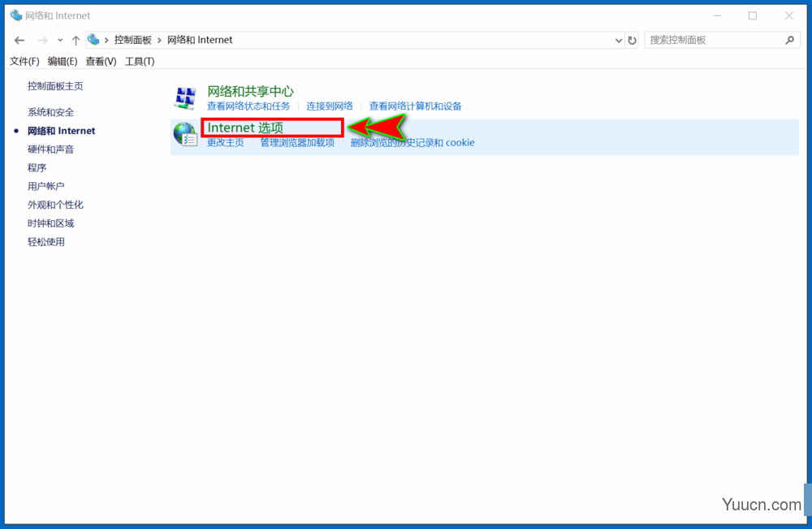Click 查看网络计算机和设备 link
The image size is (812, 529).
coord(415,106)
